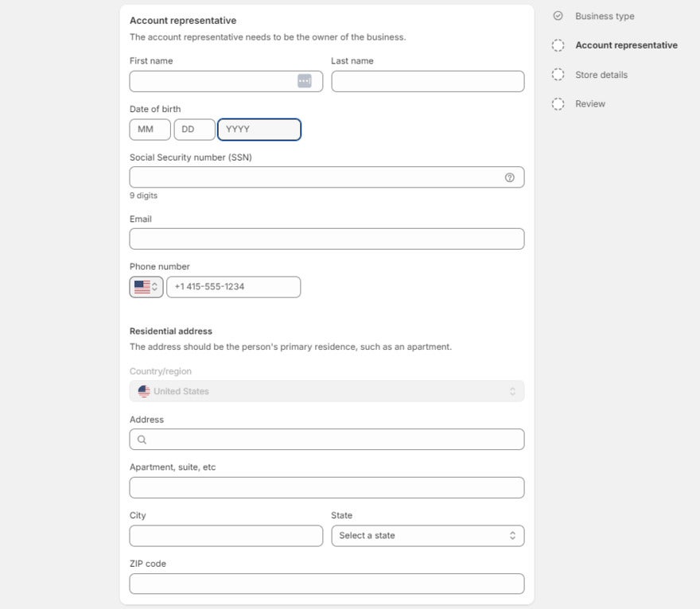The image size is (700, 609).
Task: Click the US flag in Country/region field
Action: point(143,390)
